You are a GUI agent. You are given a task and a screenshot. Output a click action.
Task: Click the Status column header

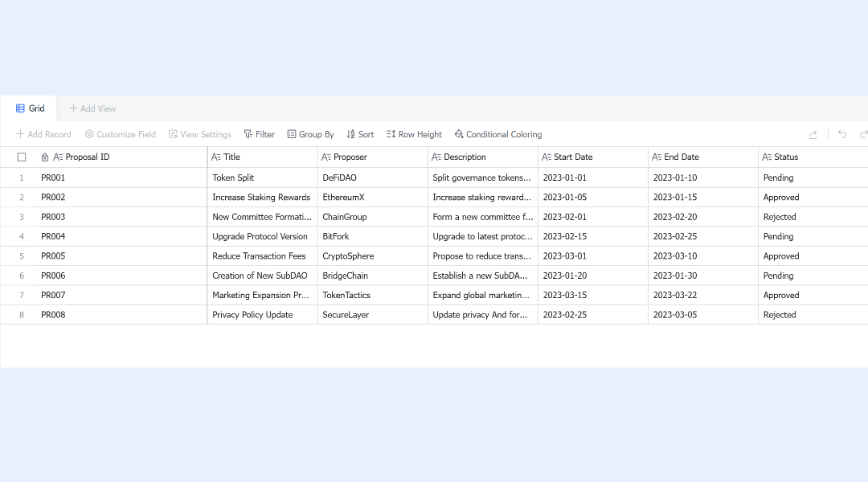tap(813, 157)
